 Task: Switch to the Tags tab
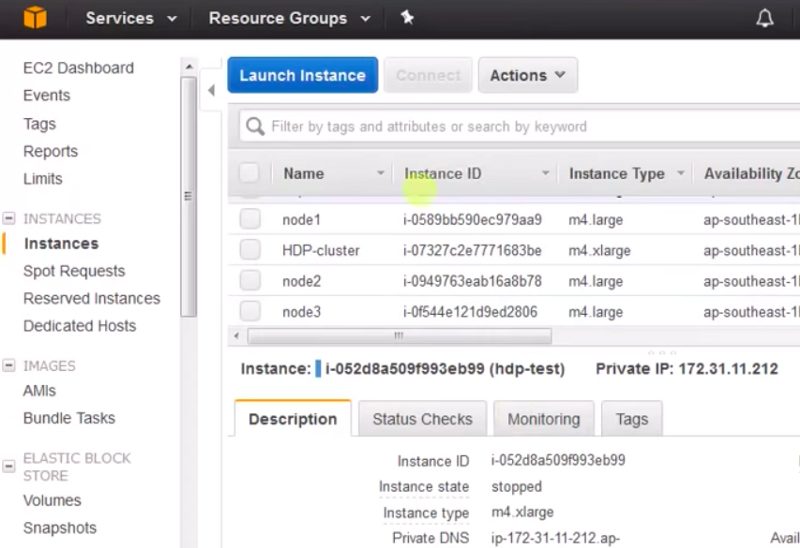tap(632, 419)
